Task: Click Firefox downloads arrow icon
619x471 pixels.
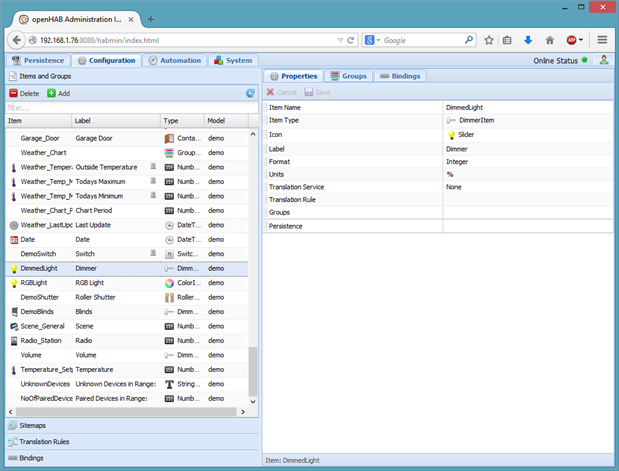Action: click(528, 40)
